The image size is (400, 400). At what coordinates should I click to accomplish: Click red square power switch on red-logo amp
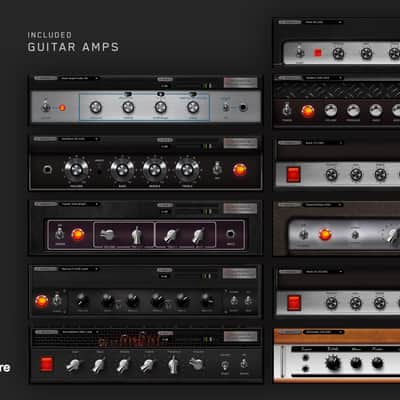tap(46, 364)
